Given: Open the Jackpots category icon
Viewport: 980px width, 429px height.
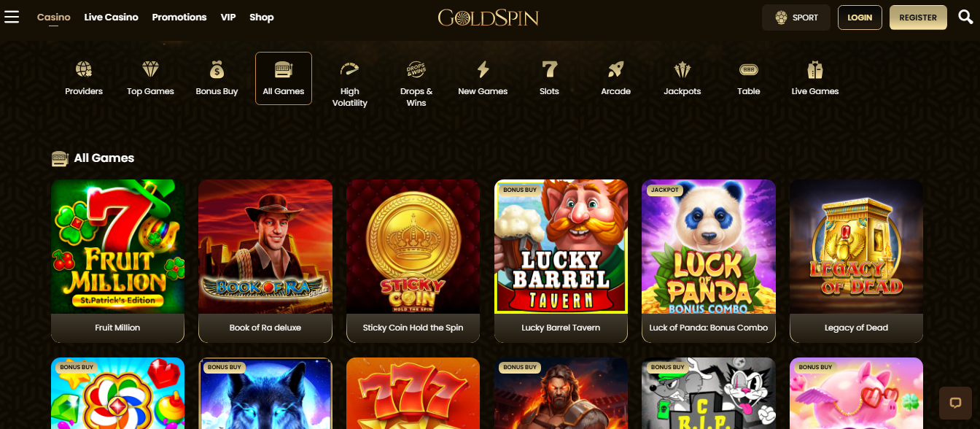Looking at the screenshot, I should coord(682,69).
